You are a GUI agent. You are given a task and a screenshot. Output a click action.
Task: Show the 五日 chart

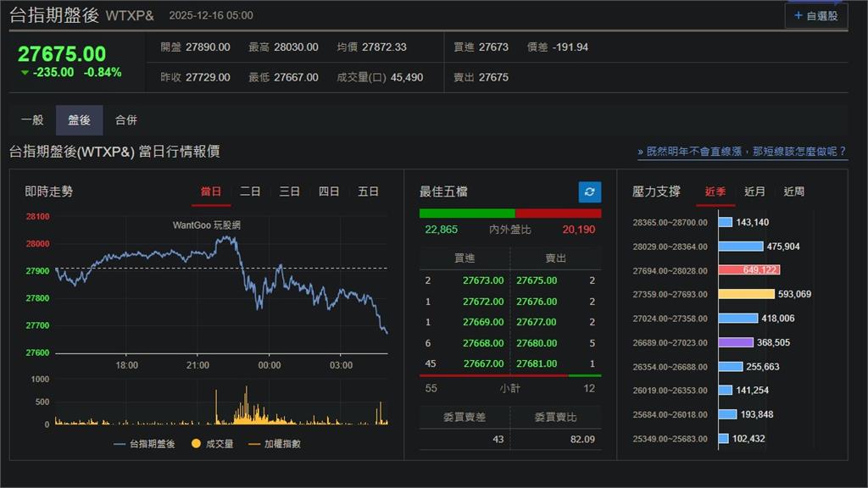368,191
